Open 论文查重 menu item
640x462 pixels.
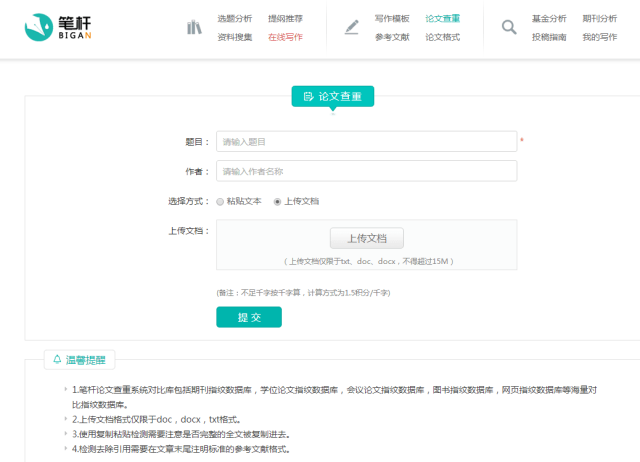pos(442,18)
